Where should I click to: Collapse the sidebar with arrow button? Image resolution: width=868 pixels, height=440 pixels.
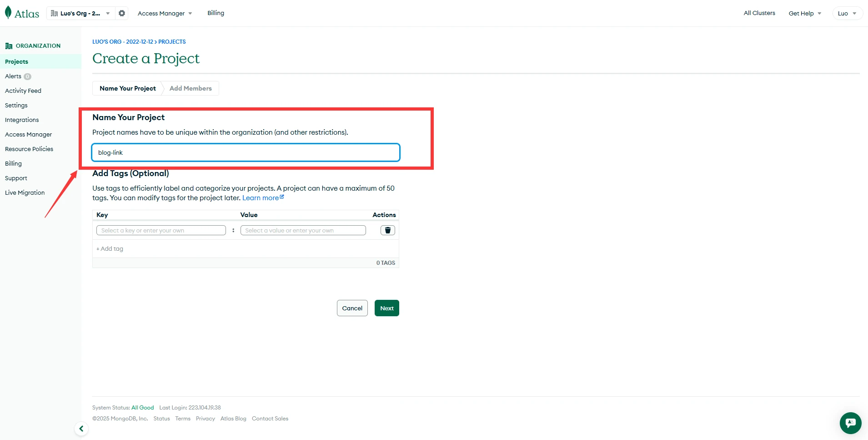[81, 429]
